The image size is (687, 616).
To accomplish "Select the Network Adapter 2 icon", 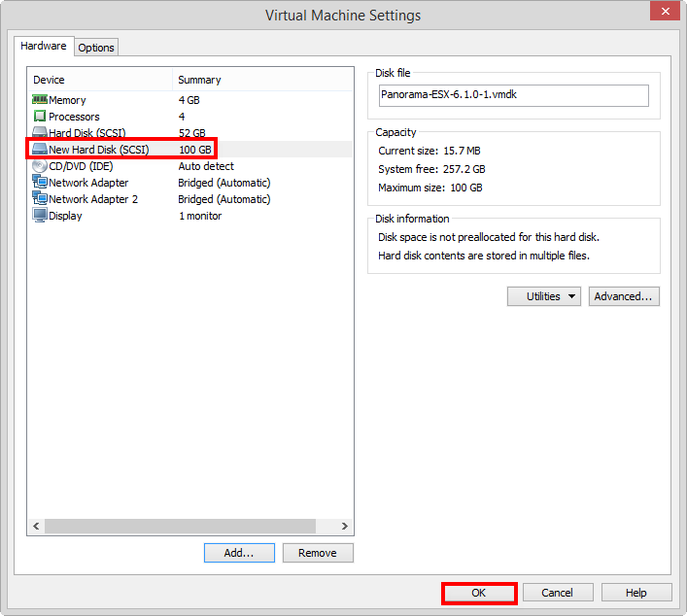I will (x=40, y=199).
